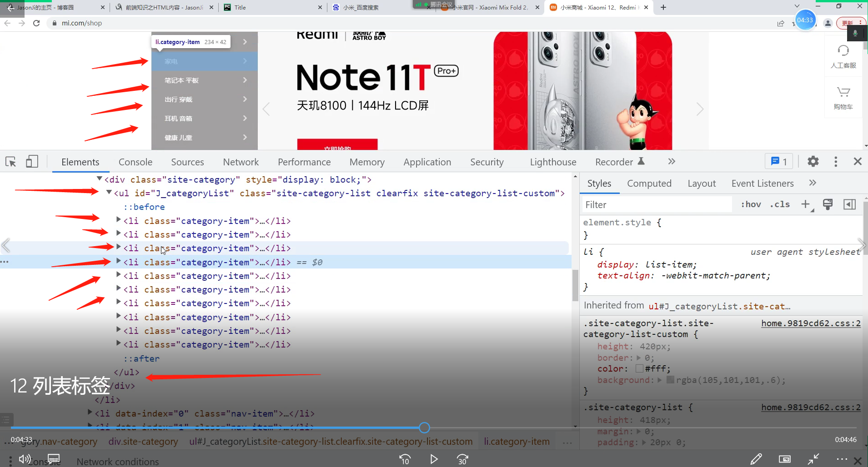Expand the li data-index="0" nav-item node
The width and height of the screenshot is (868, 467).
pos(90,412)
